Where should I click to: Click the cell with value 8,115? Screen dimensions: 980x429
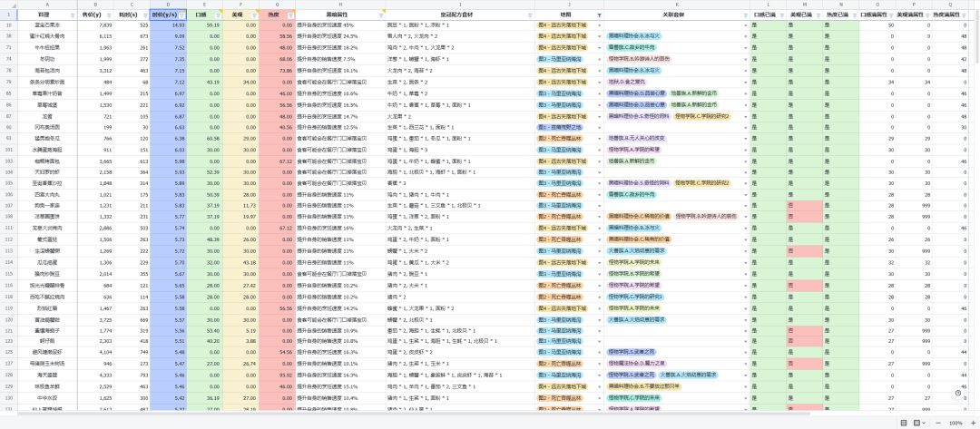[95, 37]
